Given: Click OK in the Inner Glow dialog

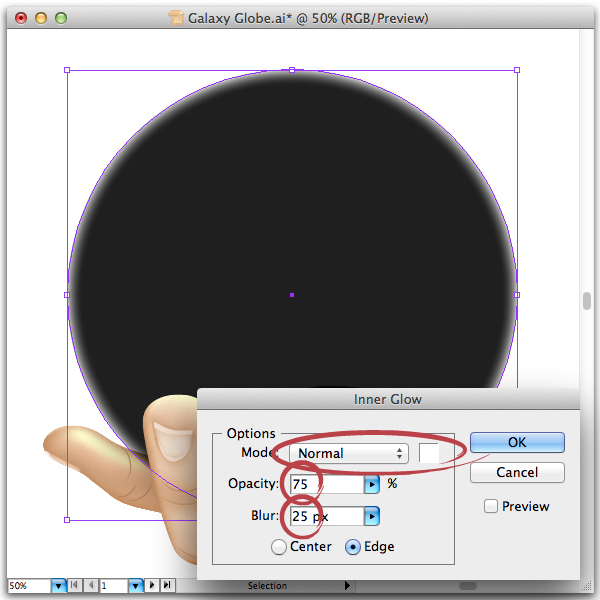Looking at the screenshot, I should point(517,442).
